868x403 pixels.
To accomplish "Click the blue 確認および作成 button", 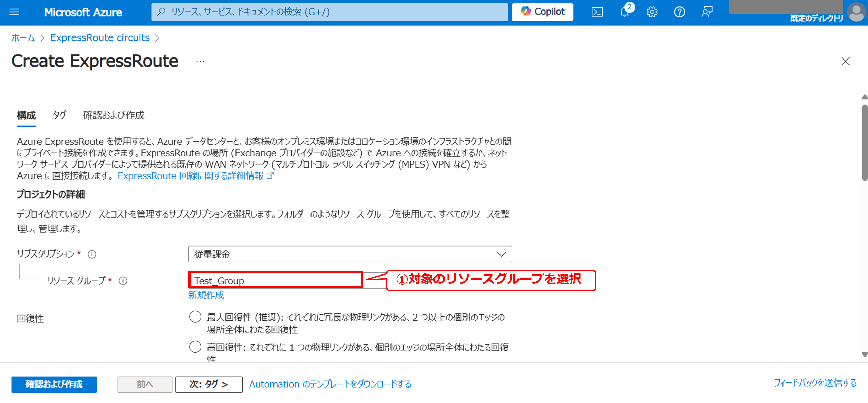I will pos(54,385).
